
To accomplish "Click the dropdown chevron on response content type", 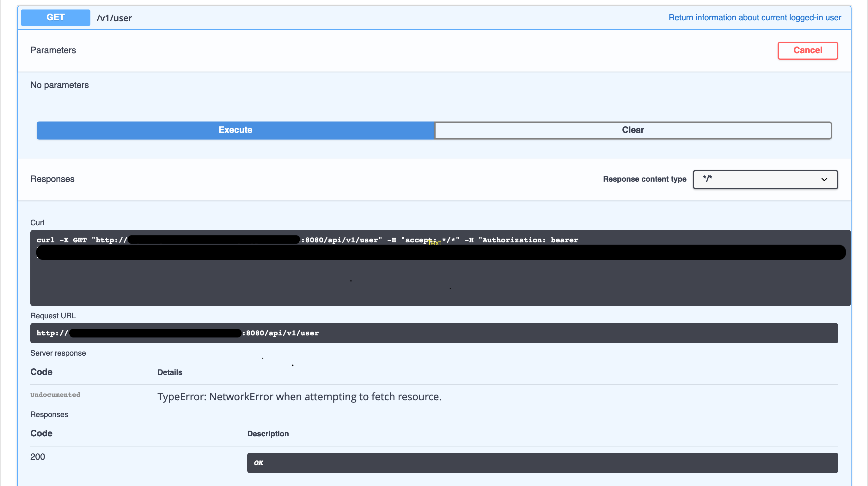I will 824,179.
